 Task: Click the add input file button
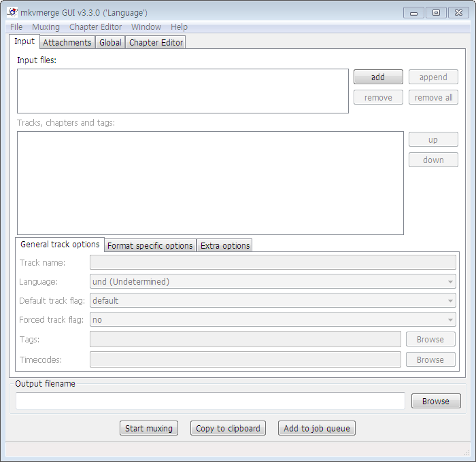point(378,77)
